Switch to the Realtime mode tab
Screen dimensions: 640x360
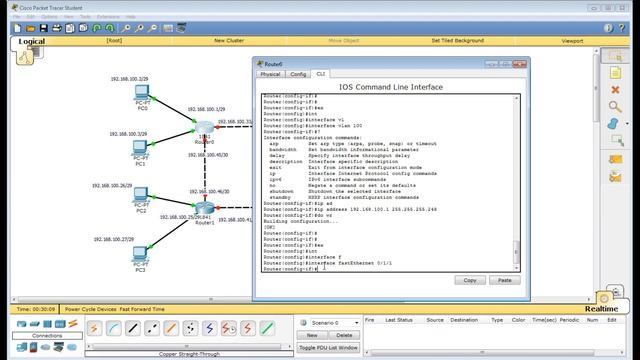[x=601, y=309]
